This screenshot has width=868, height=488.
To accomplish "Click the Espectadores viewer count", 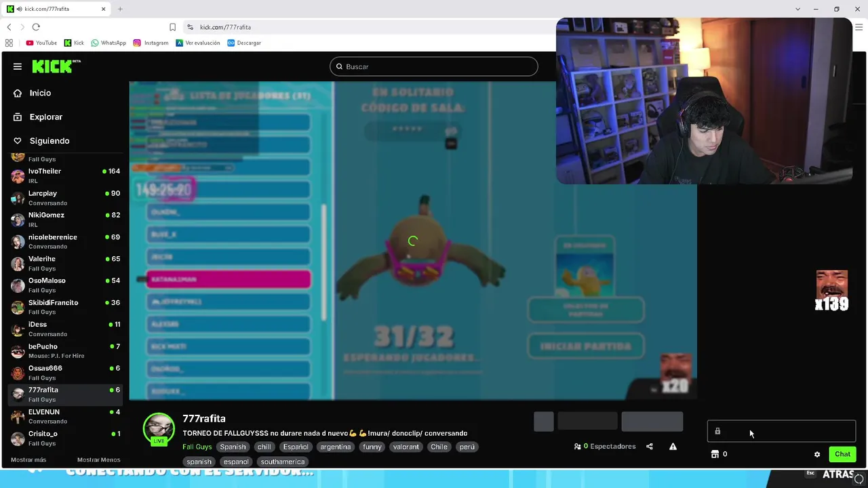I will [605, 447].
